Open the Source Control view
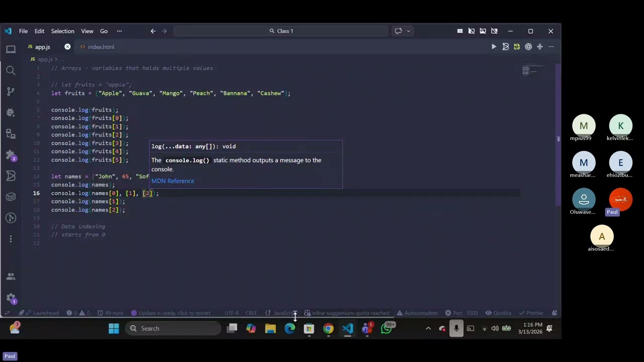Image resolution: width=644 pixels, height=362 pixels. [x=11, y=92]
